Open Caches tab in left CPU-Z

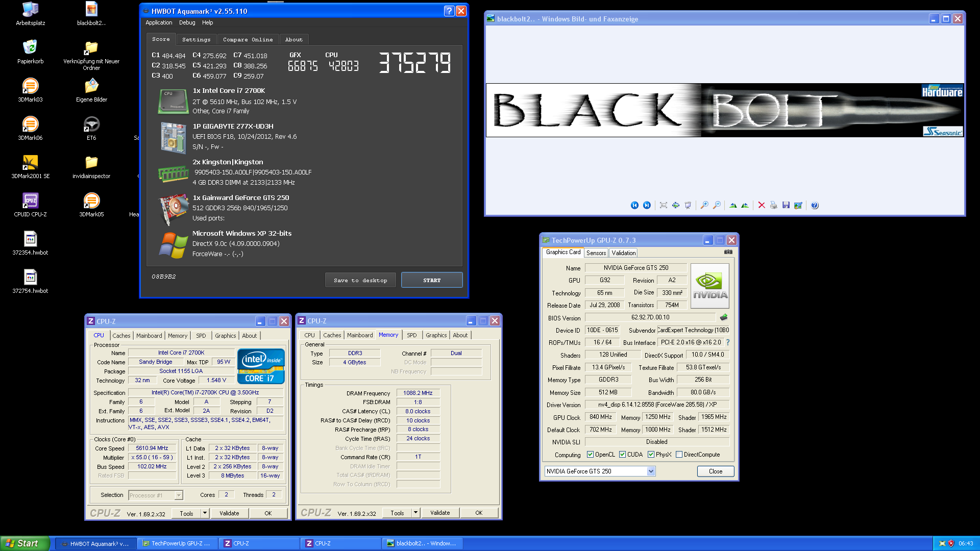tap(121, 336)
